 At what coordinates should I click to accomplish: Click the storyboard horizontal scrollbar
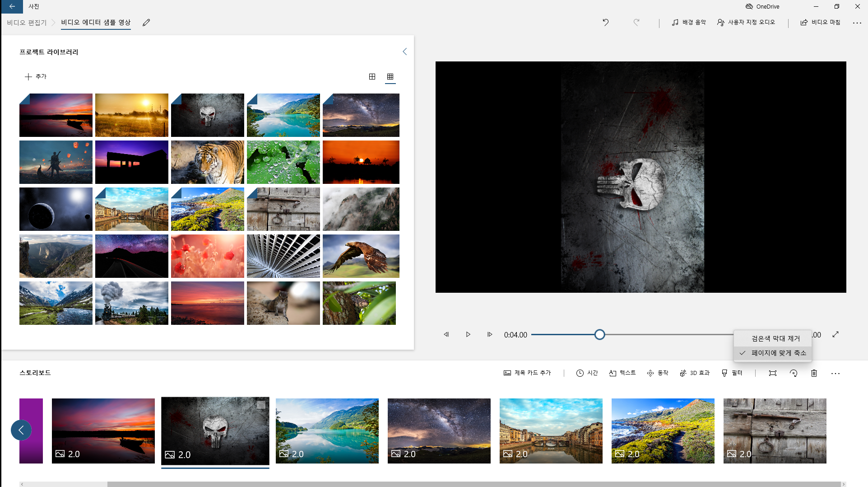(474, 484)
